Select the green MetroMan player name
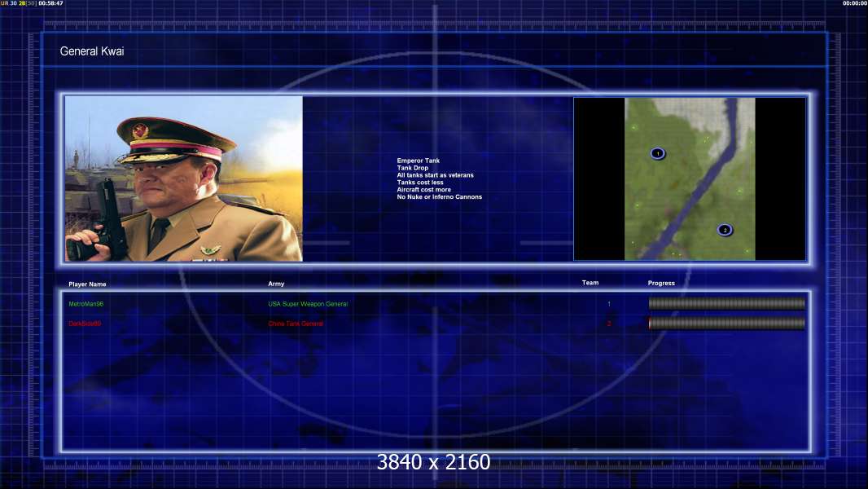Image resolution: width=868 pixels, height=489 pixels. (x=85, y=304)
